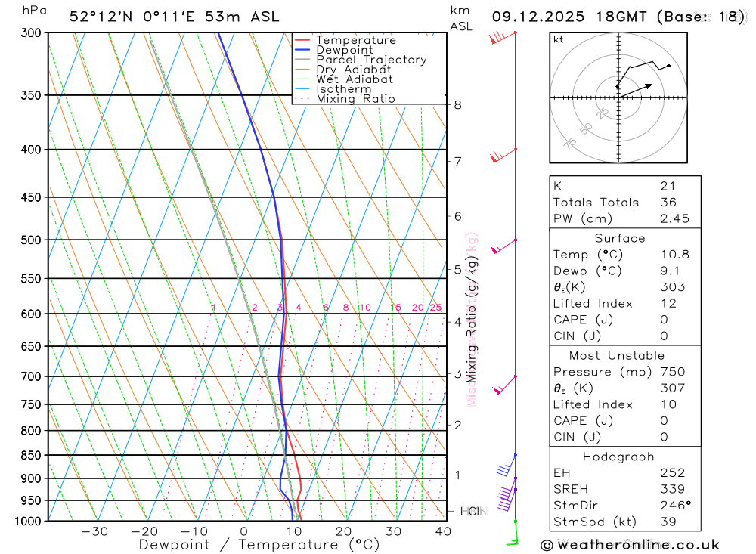Click the red wind barb at 300 hPa
The height and width of the screenshot is (554, 756).
(500, 36)
